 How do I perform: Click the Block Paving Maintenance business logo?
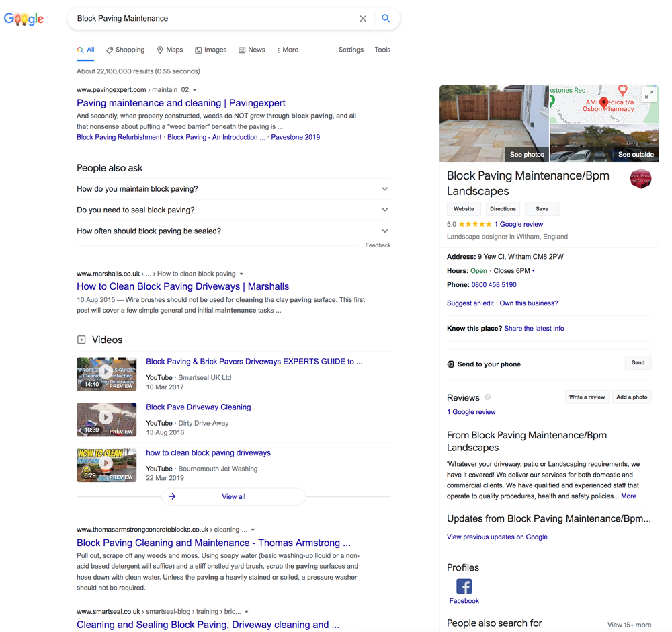(640, 179)
